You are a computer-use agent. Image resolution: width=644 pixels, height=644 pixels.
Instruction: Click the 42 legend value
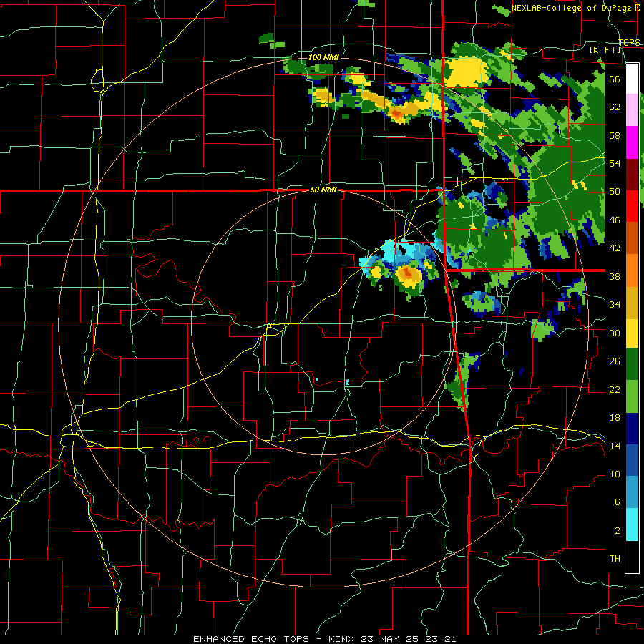point(615,248)
